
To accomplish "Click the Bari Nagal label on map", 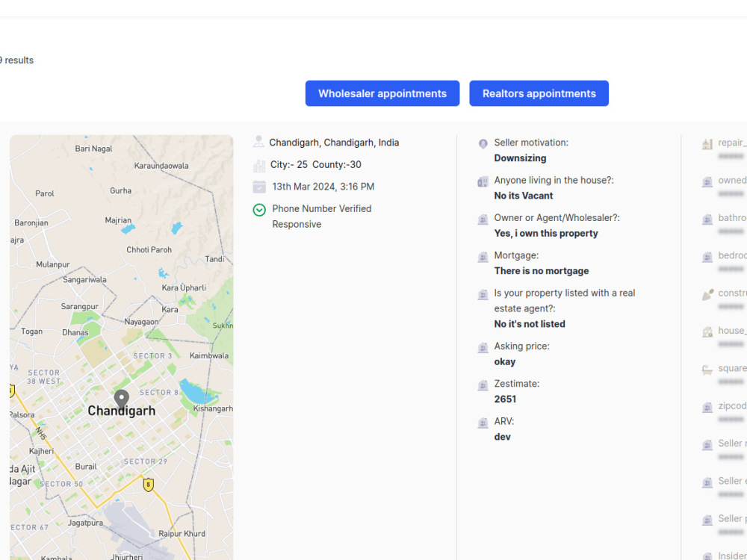I will 94,149.
